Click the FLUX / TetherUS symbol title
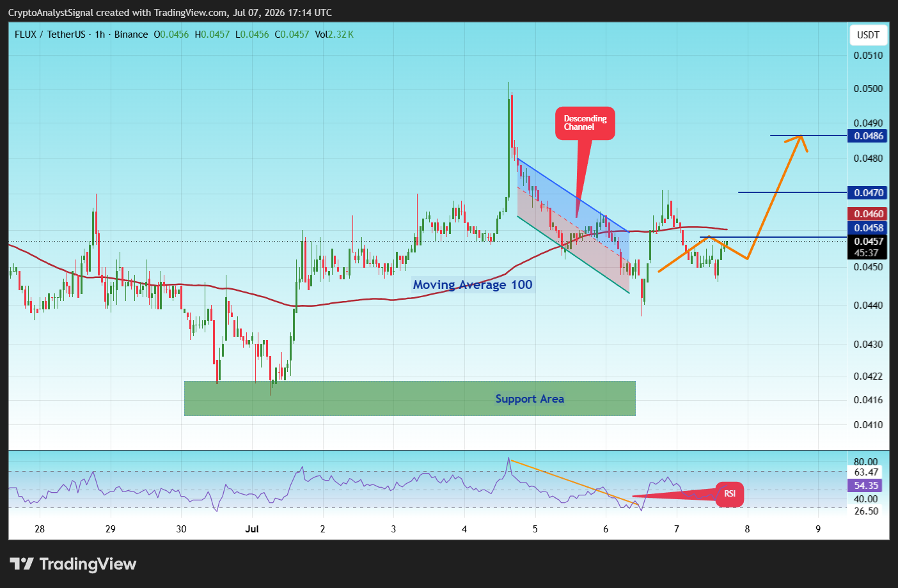This screenshot has height=588, width=898. [49, 35]
